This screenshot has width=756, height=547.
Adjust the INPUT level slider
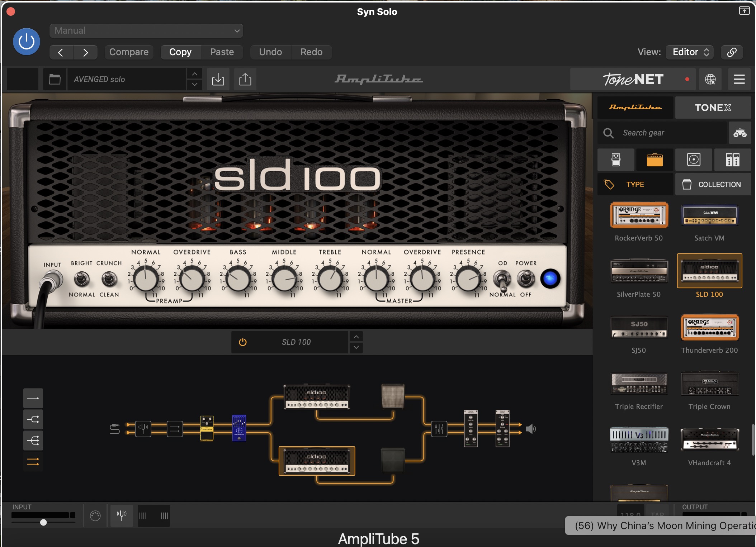pos(43,523)
